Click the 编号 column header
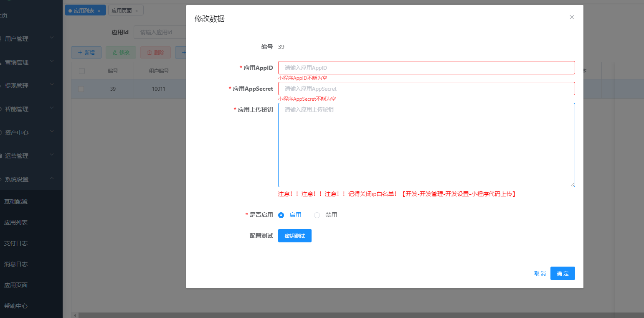Screen dimensions: 644x318 click(113, 71)
